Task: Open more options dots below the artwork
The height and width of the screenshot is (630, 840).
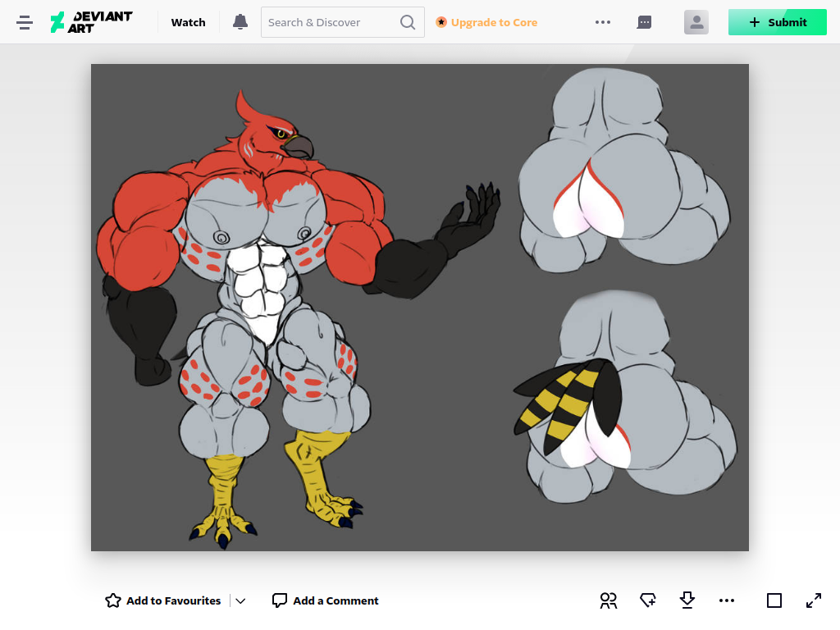Action: click(x=727, y=600)
